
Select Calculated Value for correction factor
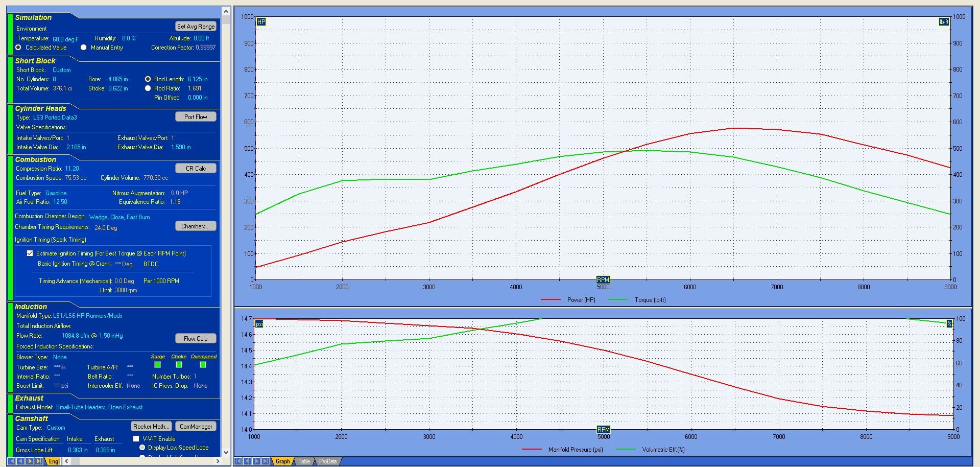click(18, 47)
